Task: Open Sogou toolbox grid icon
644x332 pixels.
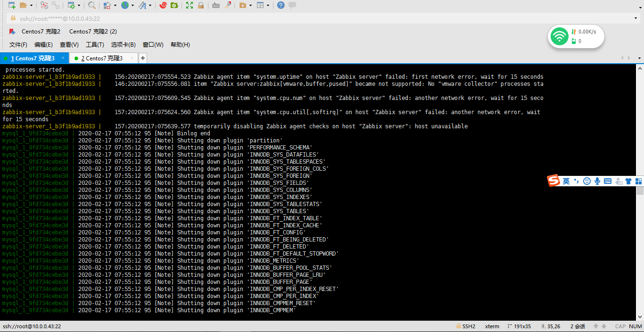Action: [639, 181]
